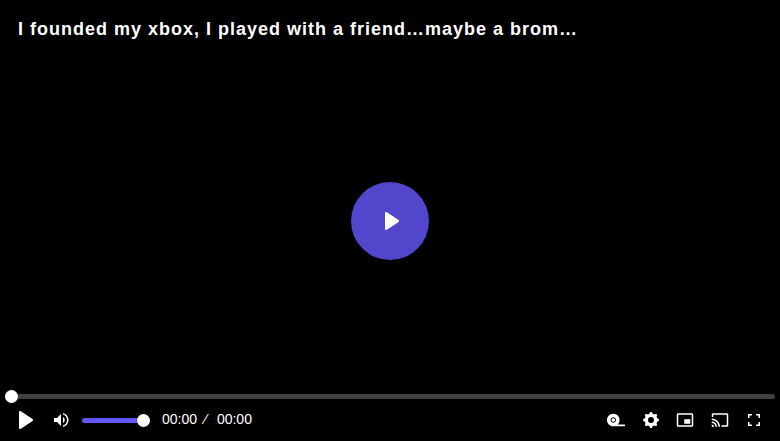Enable picture-in-picture mode
This screenshot has width=780, height=441.
pos(685,420)
